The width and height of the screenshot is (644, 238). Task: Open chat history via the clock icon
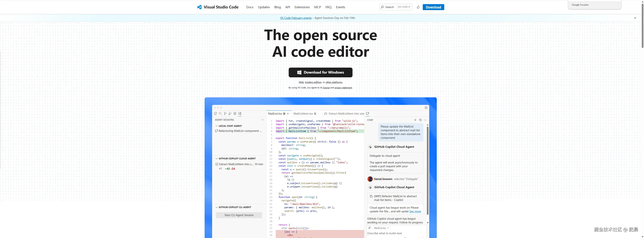click(421, 120)
